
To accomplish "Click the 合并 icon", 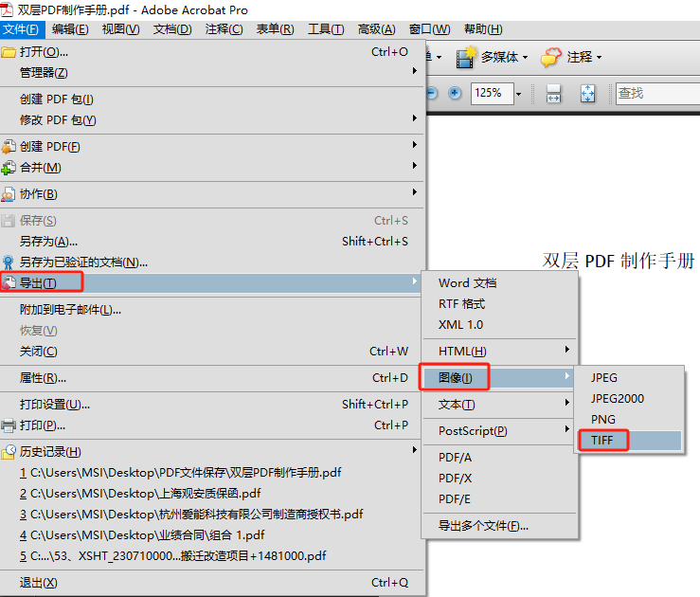I will pos(9,168).
